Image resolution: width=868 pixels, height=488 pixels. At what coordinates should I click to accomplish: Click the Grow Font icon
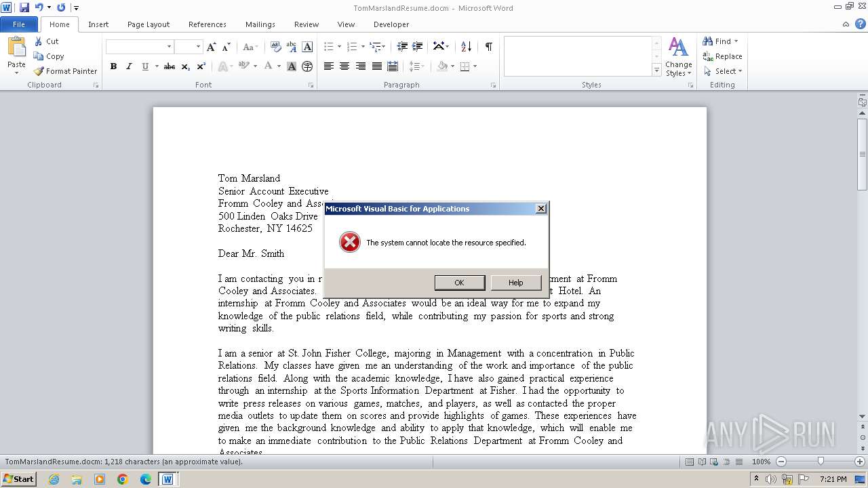coord(212,47)
